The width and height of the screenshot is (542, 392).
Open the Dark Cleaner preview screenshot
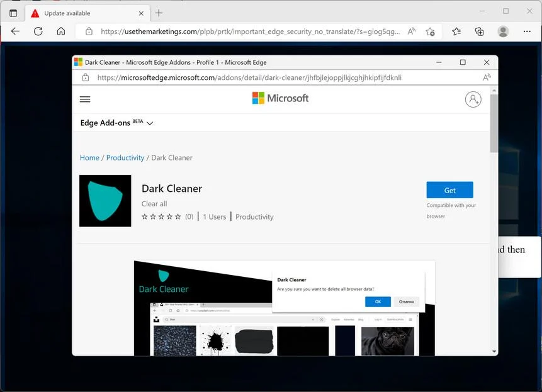[285, 308]
